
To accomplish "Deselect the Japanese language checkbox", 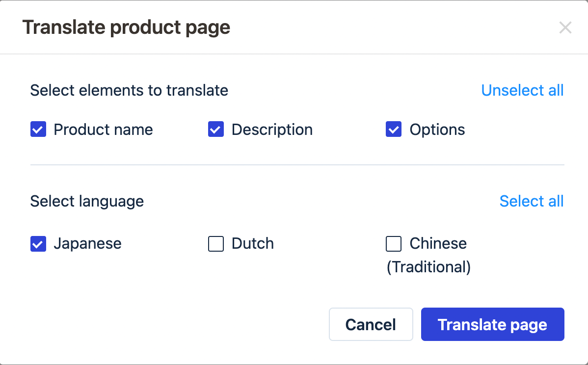I will pos(38,244).
